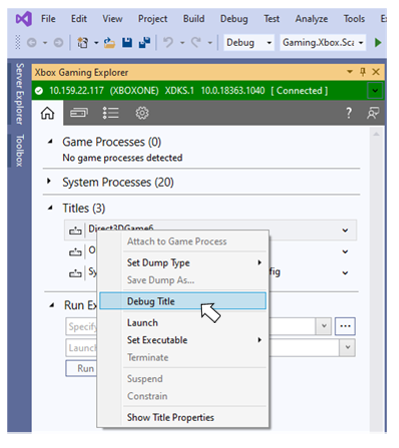Collapse the Game Processes section
The width and height of the screenshot is (399, 448).
(50, 142)
